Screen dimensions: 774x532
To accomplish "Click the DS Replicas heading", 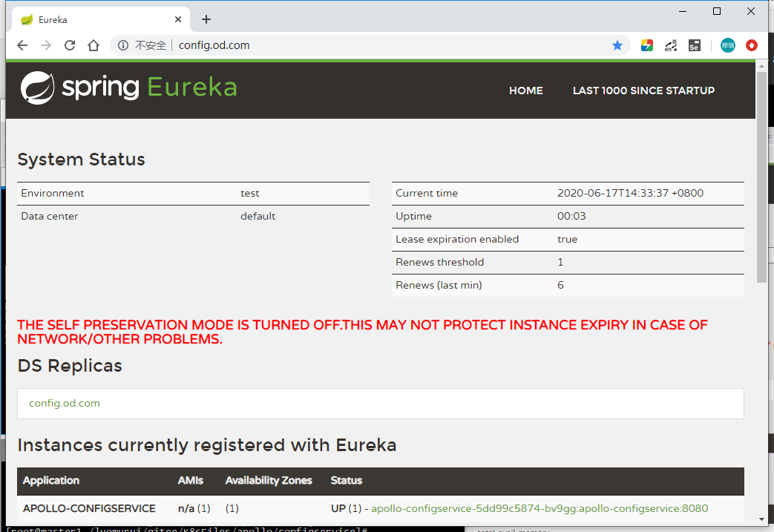I will [70, 367].
